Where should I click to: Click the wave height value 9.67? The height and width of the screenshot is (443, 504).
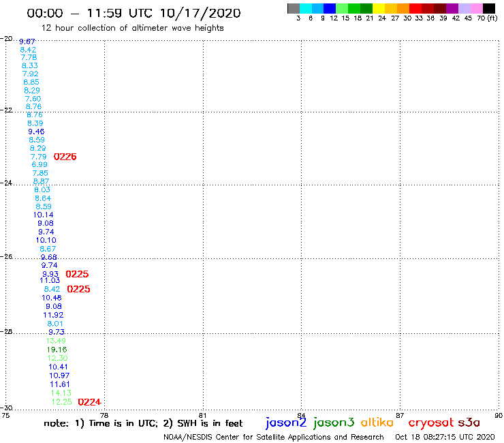(x=27, y=42)
